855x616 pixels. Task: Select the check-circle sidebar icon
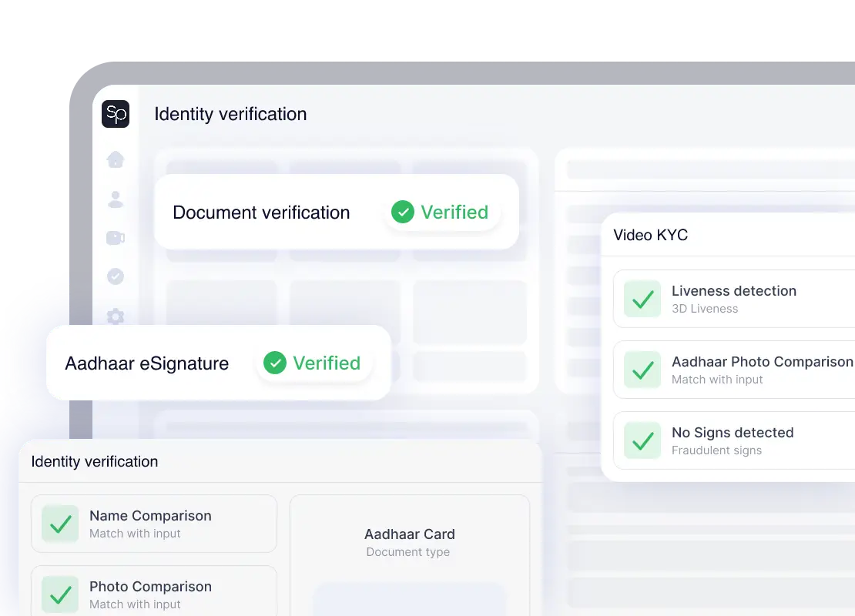[x=116, y=276]
